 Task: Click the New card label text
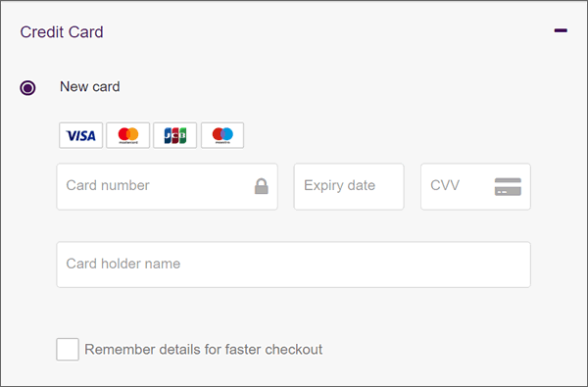[90, 86]
